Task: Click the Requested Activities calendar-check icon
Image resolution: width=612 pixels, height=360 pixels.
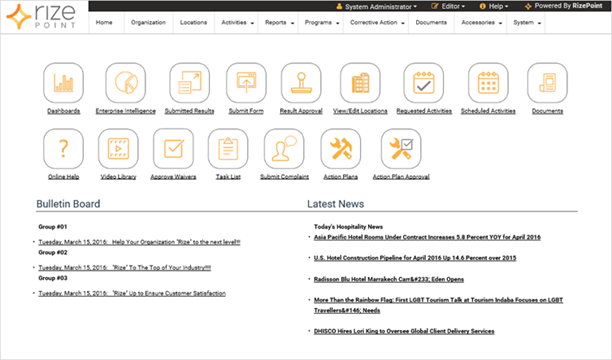Action: [423, 83]
